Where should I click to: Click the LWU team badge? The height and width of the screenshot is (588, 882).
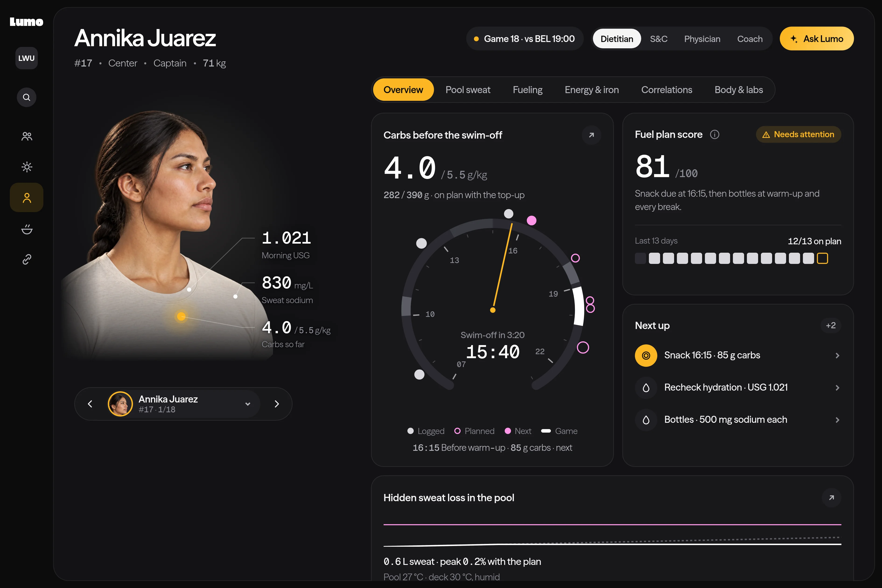point(27,58)
